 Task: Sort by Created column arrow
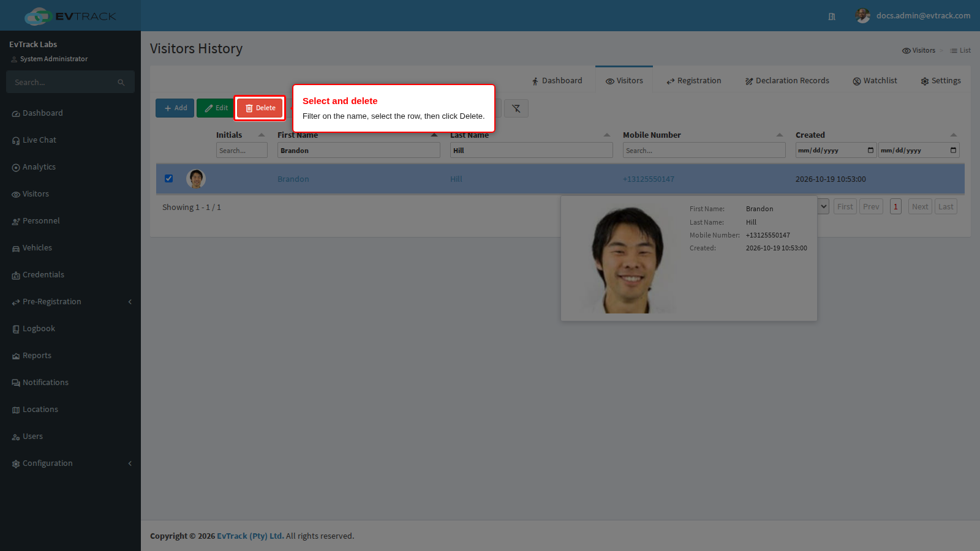pos(954,135)
